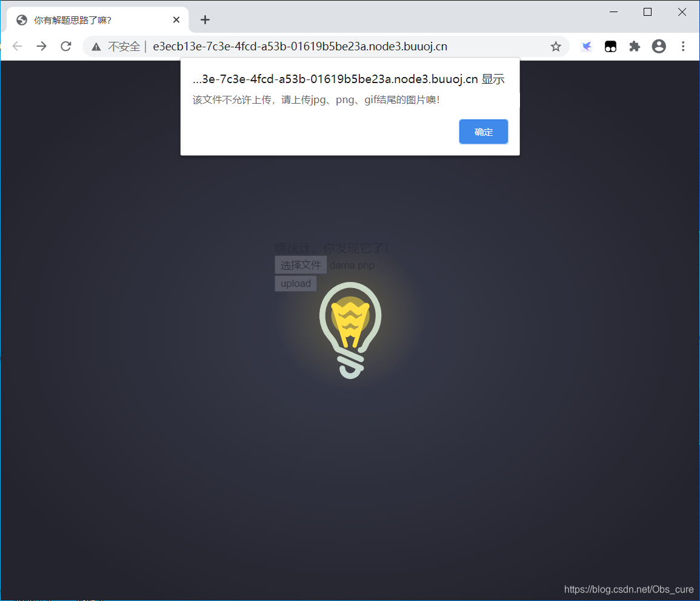Click the browser back arrow

(x=17, y=47)
